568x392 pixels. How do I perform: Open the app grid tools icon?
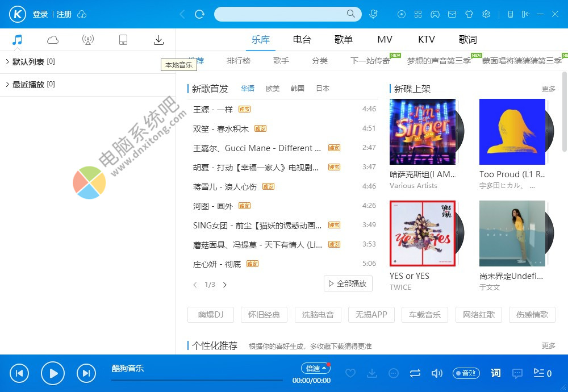(x=418, y=14)
